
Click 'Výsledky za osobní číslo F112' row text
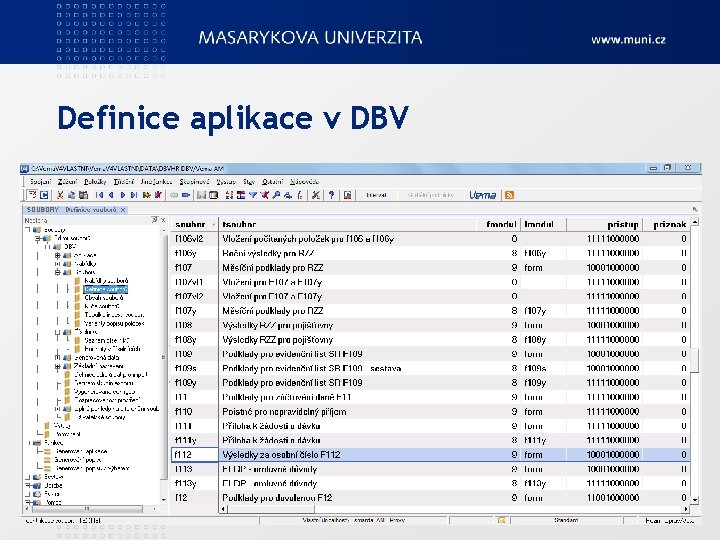click(x=281, y=455)
